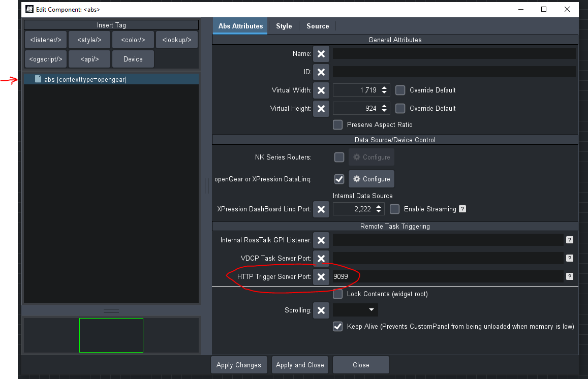
Task: Uncheck openGear or XPression DataLinq checkbox
Action: [x=339, y=179]
